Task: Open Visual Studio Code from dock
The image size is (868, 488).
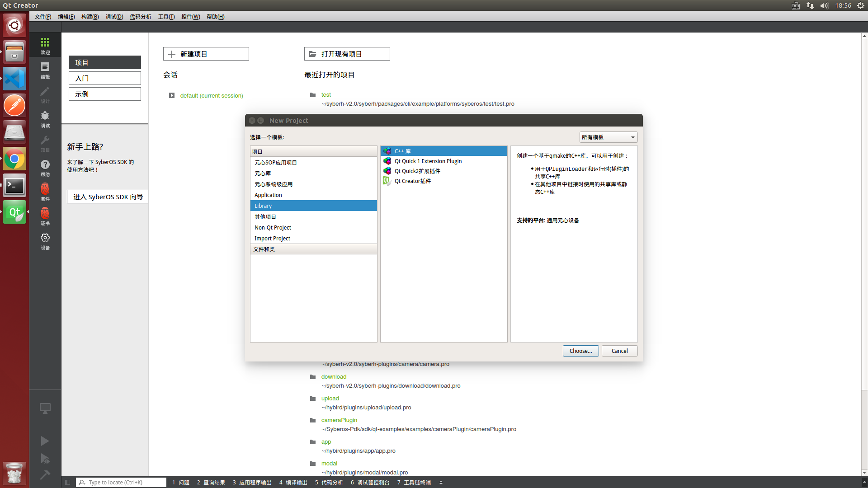Action: click(14, 79)
